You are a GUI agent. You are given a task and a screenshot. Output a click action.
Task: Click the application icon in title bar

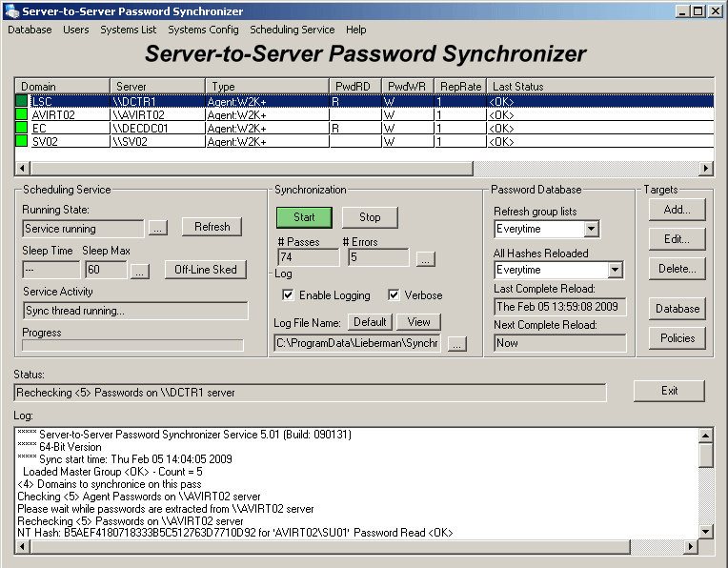point(11,11)
